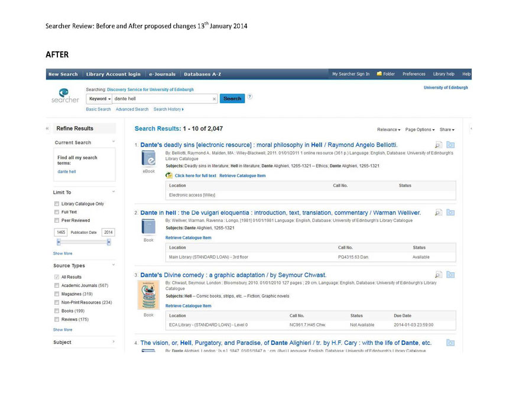This screenshot has height=401, width=532.
Task: Open the Share dropdown
Action: coord(447,129)
